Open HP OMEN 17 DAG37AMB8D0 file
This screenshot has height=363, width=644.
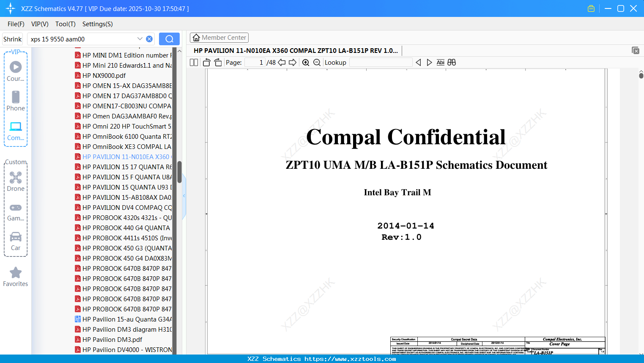pos(123,96)
